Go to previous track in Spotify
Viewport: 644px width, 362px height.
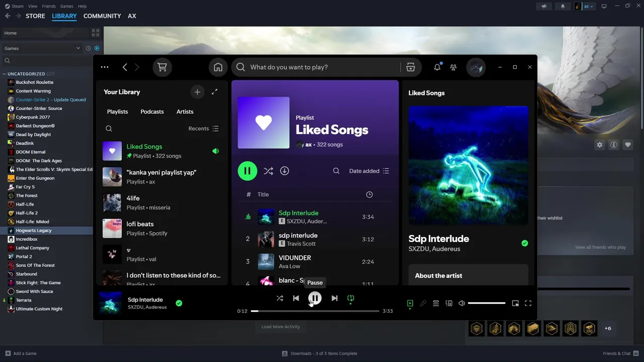[x=296, y=298]
